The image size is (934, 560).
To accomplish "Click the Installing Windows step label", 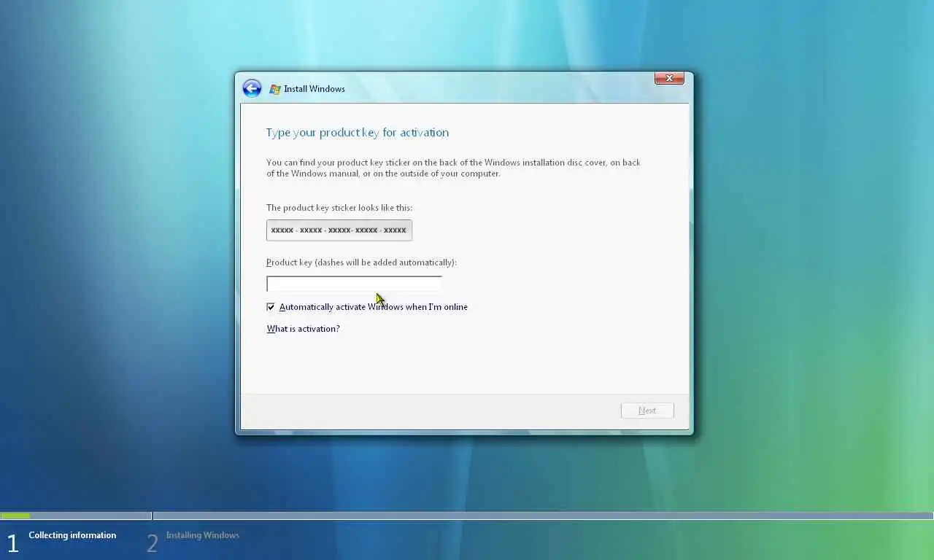I will (203, 535).
